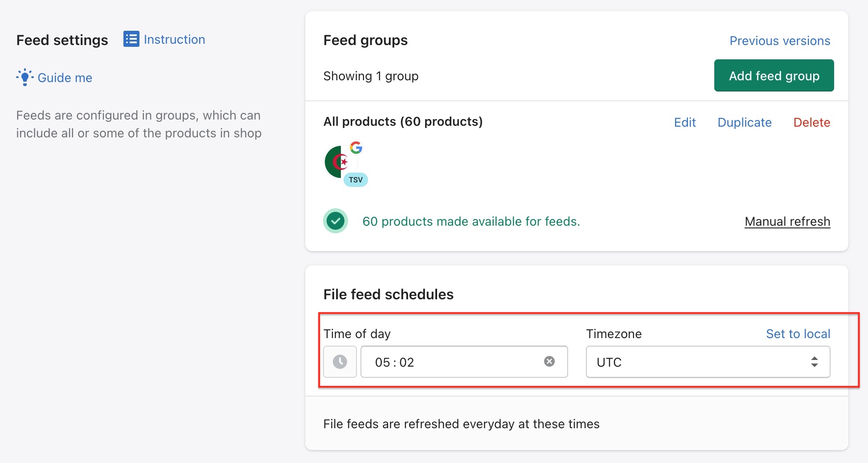Edit the All products feed group
The image size is (868, 463).
tap(685, 122)
